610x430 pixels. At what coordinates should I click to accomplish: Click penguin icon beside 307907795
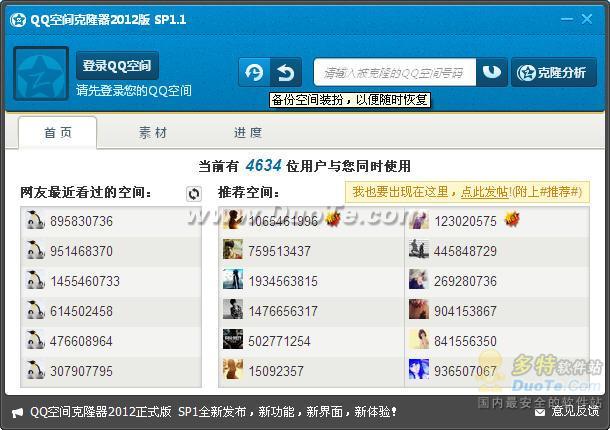pyautogui.click(x=35, y=370)
